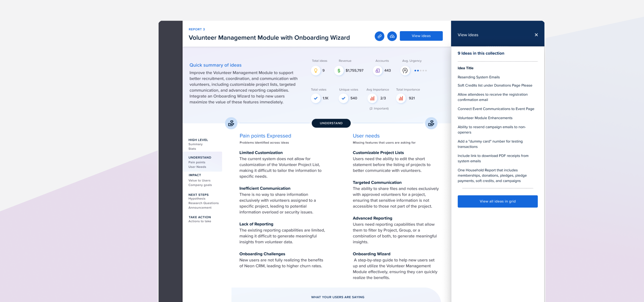Click the Total Importance bar chart icon
Image resolution: width=644 pixels, height=302 pixels.
tap(401, 98)
